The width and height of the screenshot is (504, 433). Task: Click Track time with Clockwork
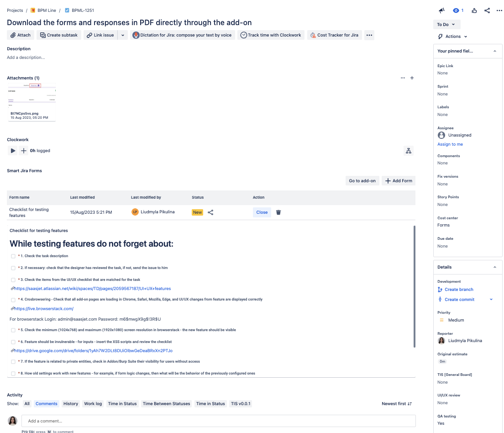click(271, 35)
